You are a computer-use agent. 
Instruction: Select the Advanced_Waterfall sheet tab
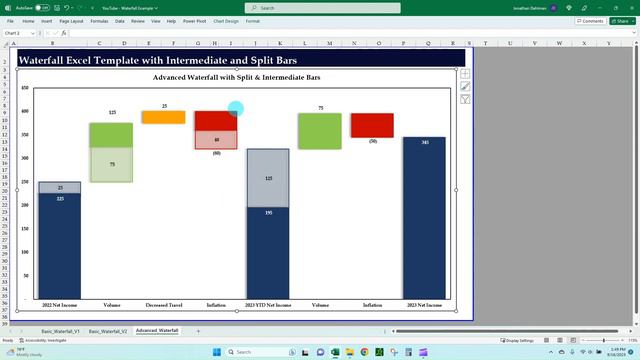157,331
